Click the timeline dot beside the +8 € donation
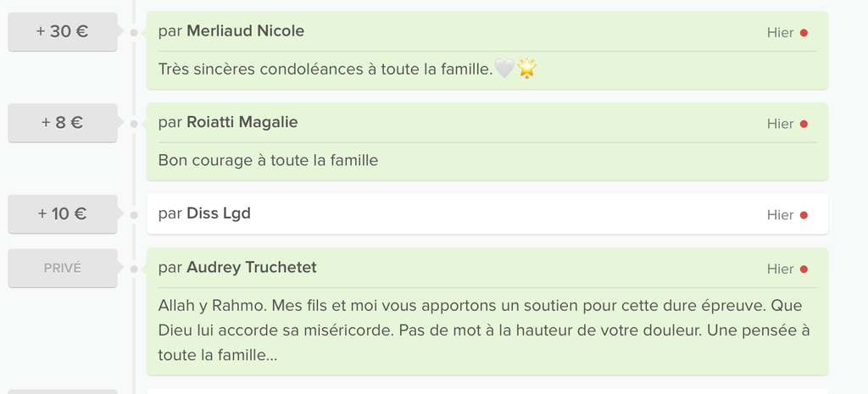 coord(134,124)
